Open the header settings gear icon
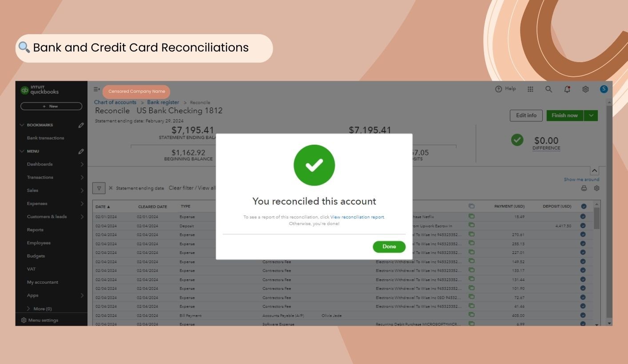628x364 pixels. pos(585,89)
